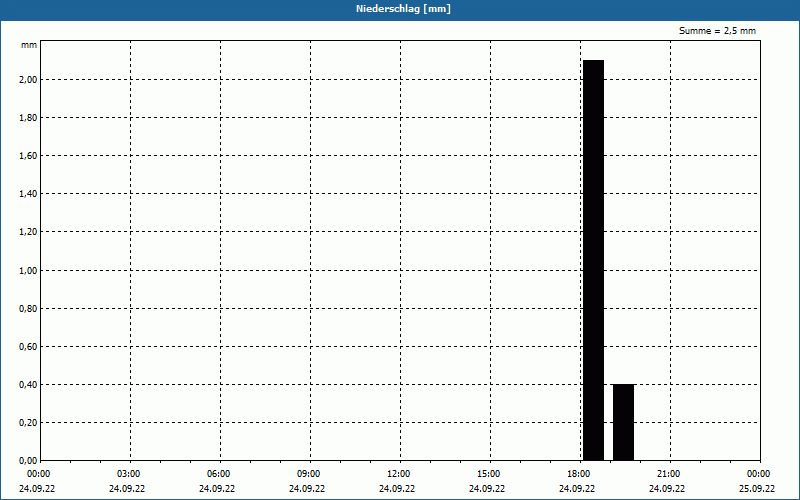The height and width of the screenshot is (500, 800).
Task: Click the 18:00 time label
Action: click(x=579, y=474)
